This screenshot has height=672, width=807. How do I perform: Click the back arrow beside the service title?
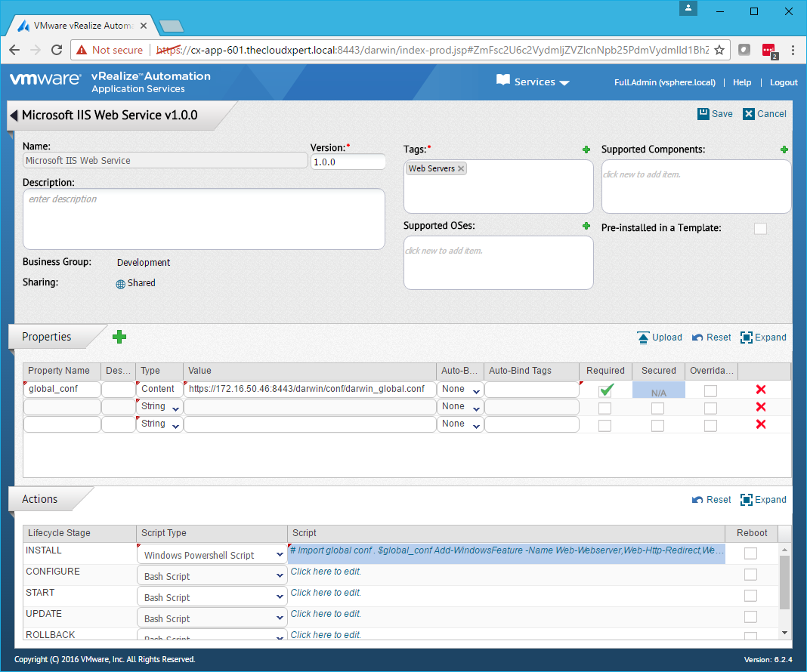[x=14, y=116]
